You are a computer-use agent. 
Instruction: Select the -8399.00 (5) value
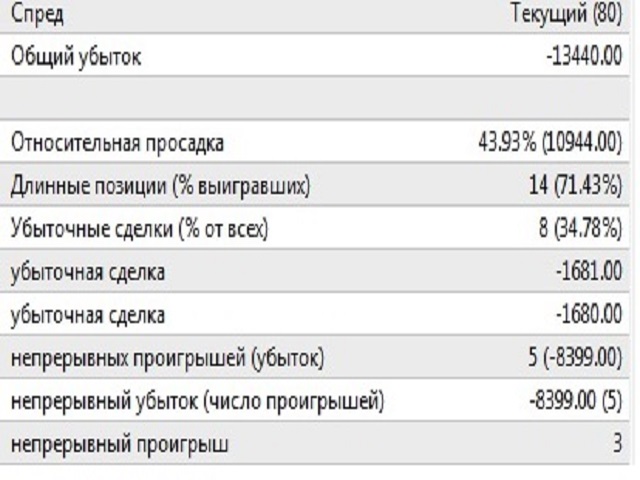(576, 400)
